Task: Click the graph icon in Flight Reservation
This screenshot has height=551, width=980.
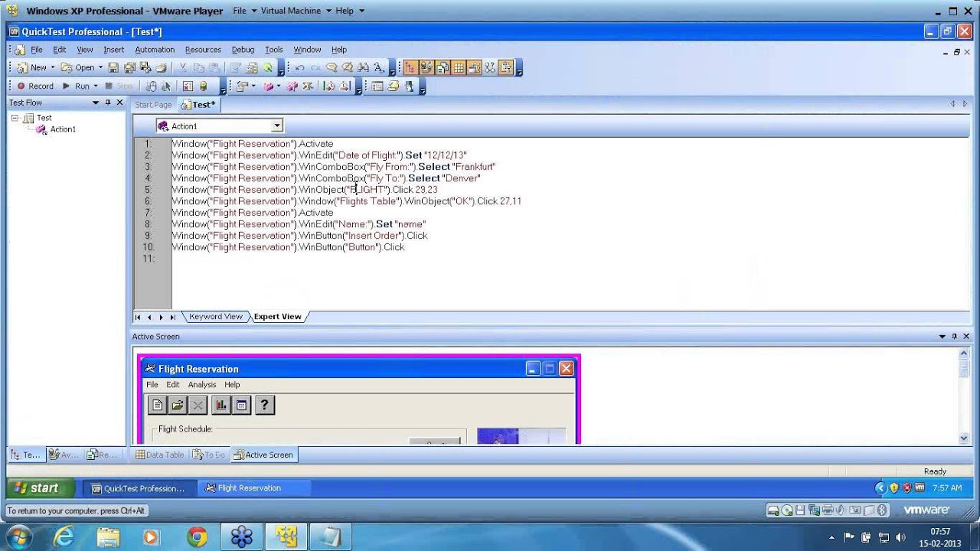Action: (220, 406)
